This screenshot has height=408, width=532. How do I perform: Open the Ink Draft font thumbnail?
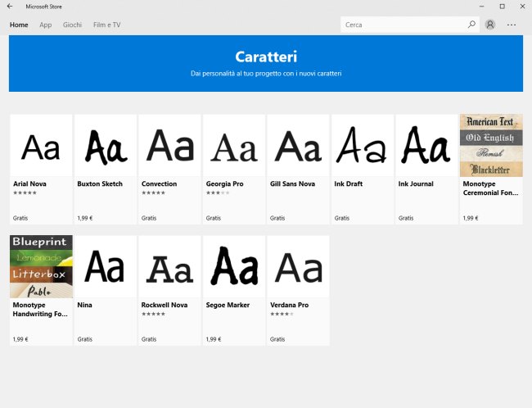point(363,145)
